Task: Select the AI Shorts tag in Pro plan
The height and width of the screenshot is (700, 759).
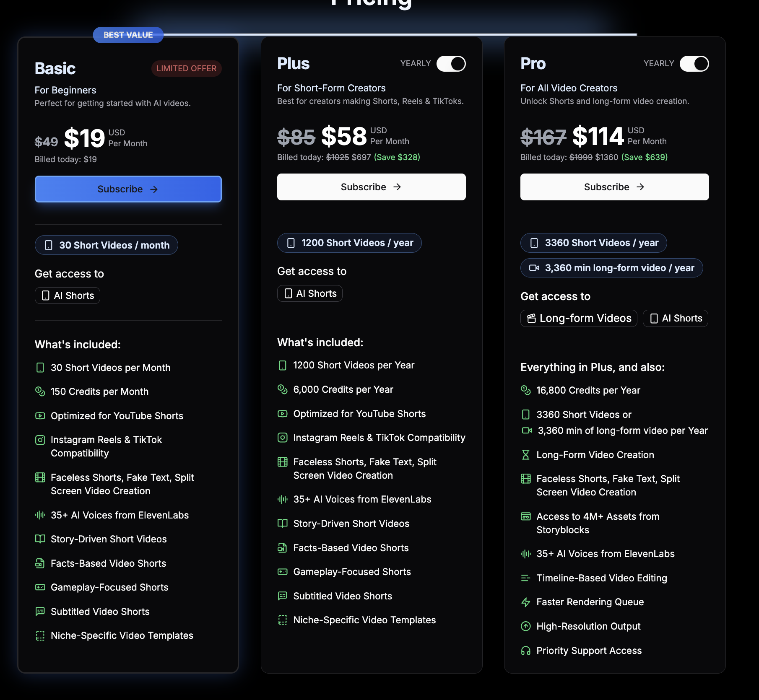Action: click(675, 318)
